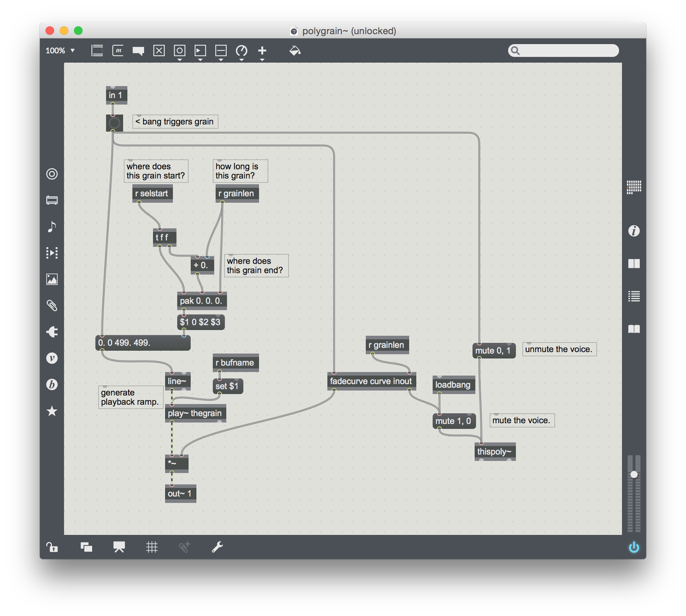Click the bang button that triggers grain
The image size is (686, 616).
[114, 123]
